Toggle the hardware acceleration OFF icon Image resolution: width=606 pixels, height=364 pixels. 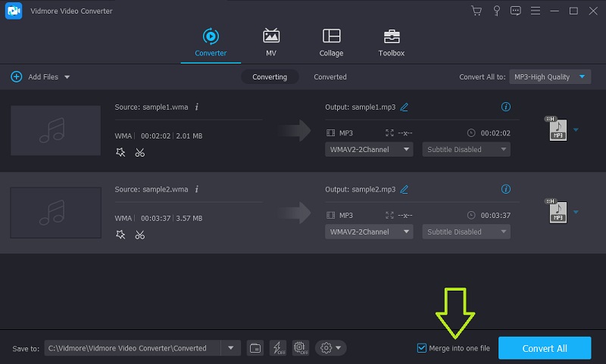pyautogui.click(x=299, y=348)
